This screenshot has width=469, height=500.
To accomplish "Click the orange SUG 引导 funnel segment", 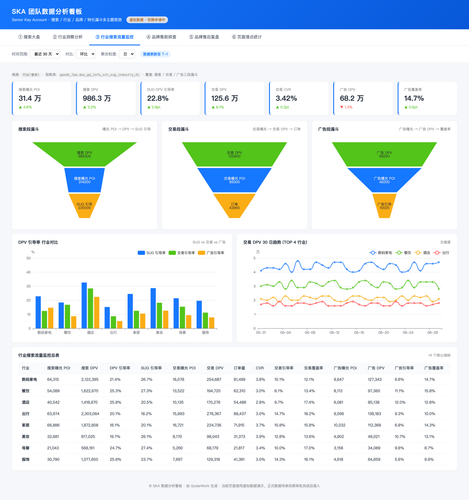I will [x=84, y=206].
